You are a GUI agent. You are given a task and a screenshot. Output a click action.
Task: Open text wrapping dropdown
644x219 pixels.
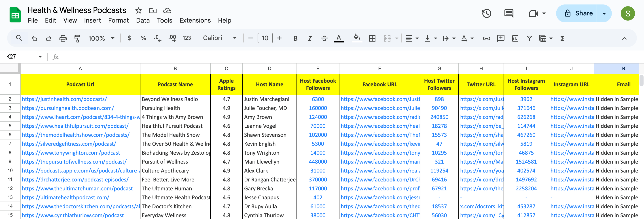click(449, 38)
